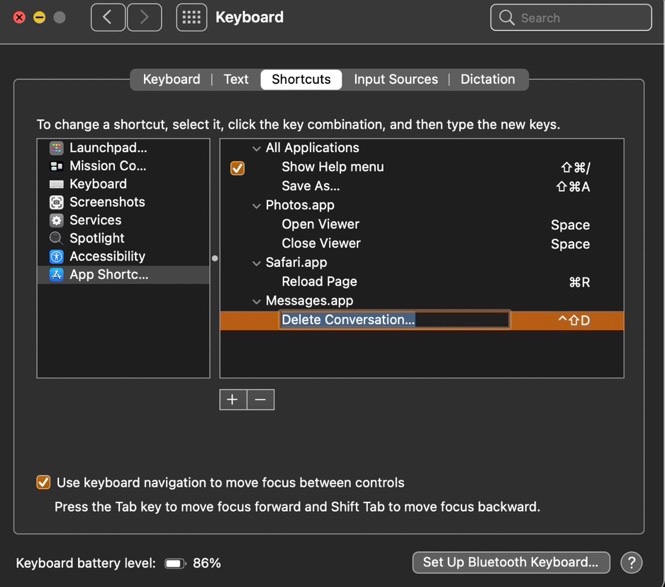Toggle the Show Help menu checkbox

point(238,168)
